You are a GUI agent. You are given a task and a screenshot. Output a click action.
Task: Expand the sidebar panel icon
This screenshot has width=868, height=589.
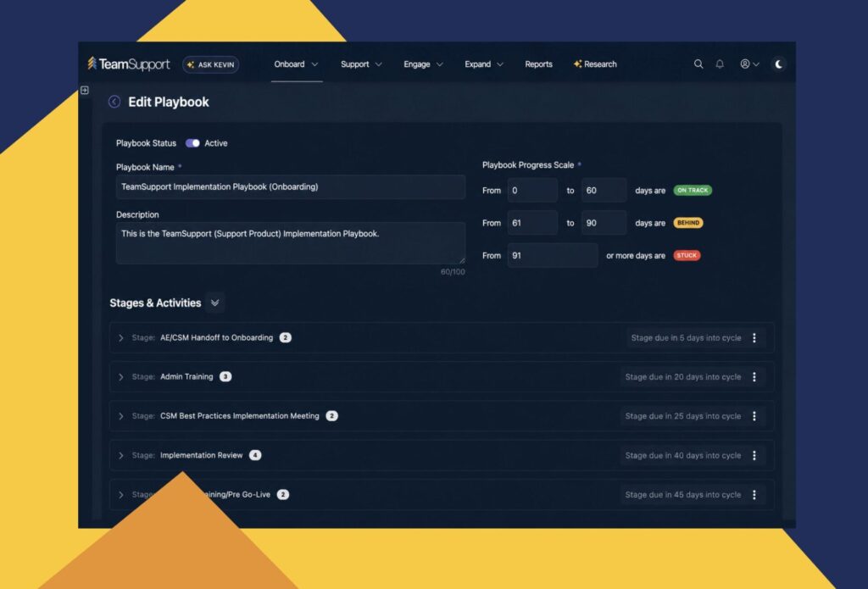click(x=85, y=90)
